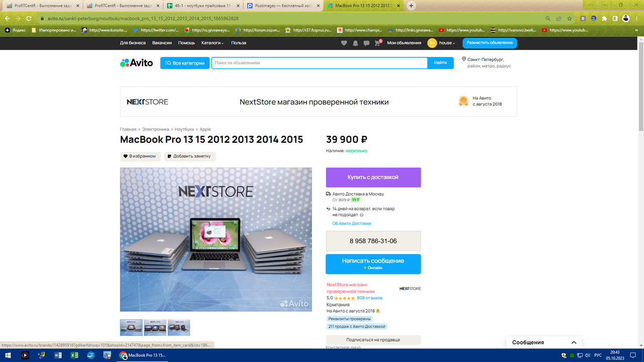Open favorites heart icon in Avito header
This screenshot has height=362, width=644.
344,43
